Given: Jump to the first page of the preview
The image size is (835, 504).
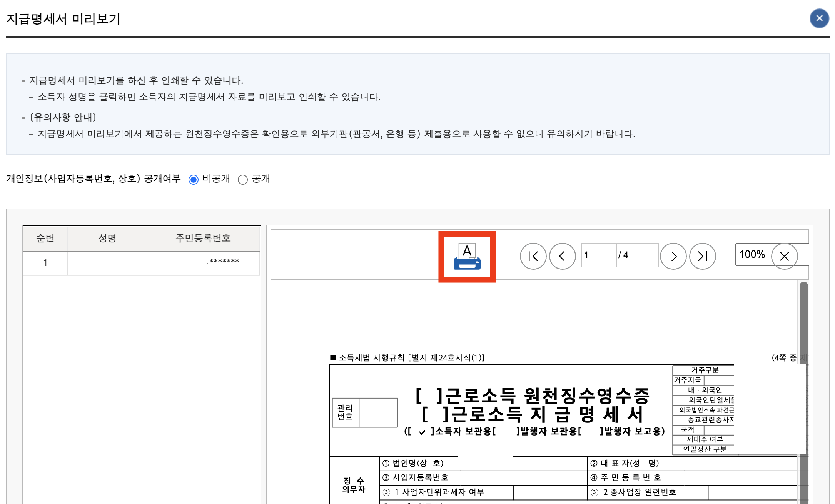Looking at the screenshot, I should pyautogui.click(x=533, y=256).
